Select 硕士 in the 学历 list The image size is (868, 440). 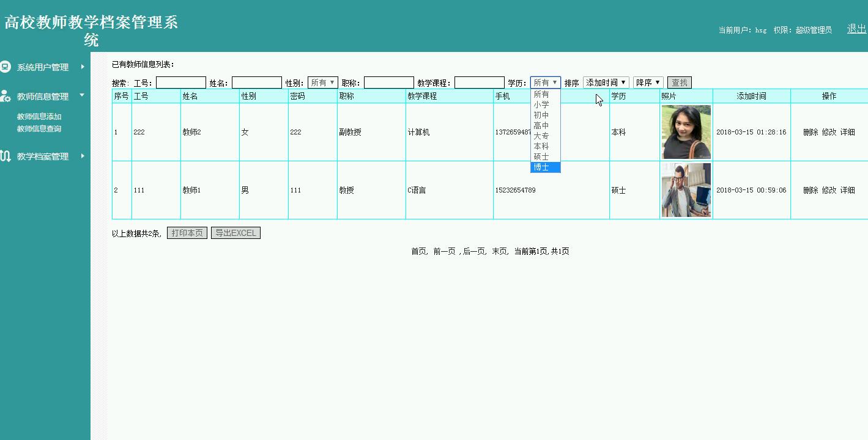(546, 156)
